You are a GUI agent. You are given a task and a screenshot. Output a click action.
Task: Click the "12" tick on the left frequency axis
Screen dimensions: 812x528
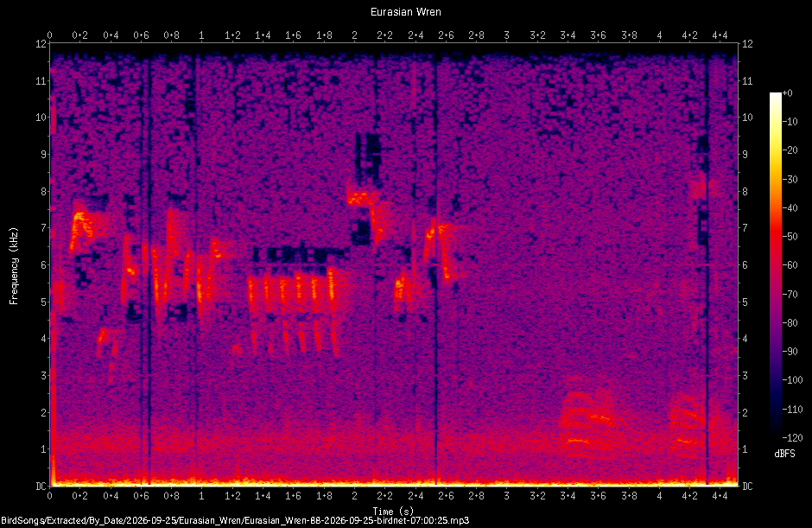(x=41, y=44)
